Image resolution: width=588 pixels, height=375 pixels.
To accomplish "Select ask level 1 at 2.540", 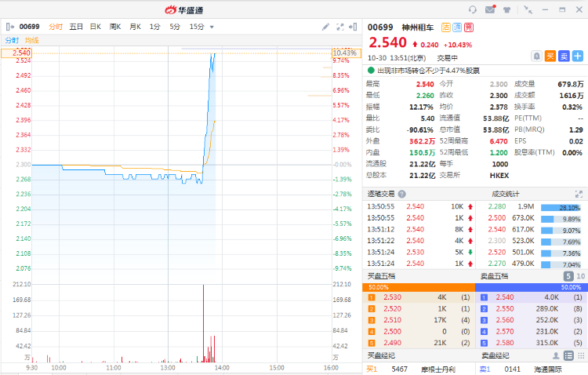I will [x=532, y=297].
